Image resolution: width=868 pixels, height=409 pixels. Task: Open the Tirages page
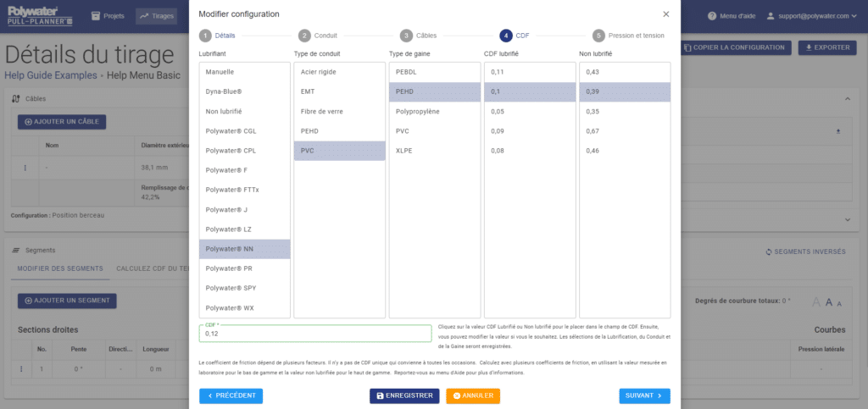click(x=156, y=16)
